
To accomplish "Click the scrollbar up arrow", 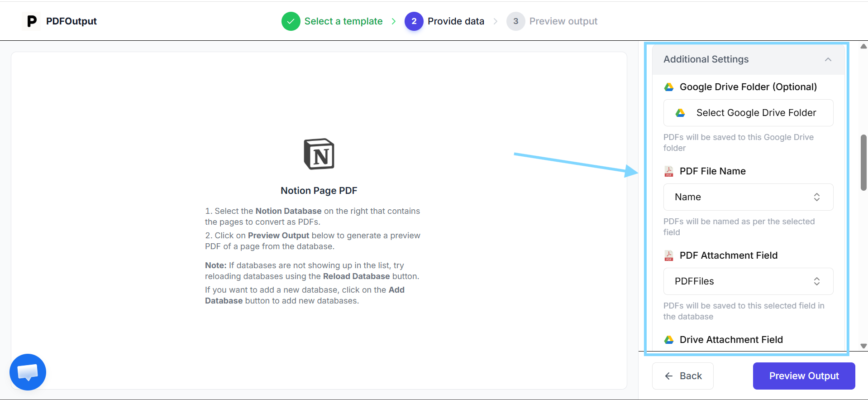I will coord(863,46).
